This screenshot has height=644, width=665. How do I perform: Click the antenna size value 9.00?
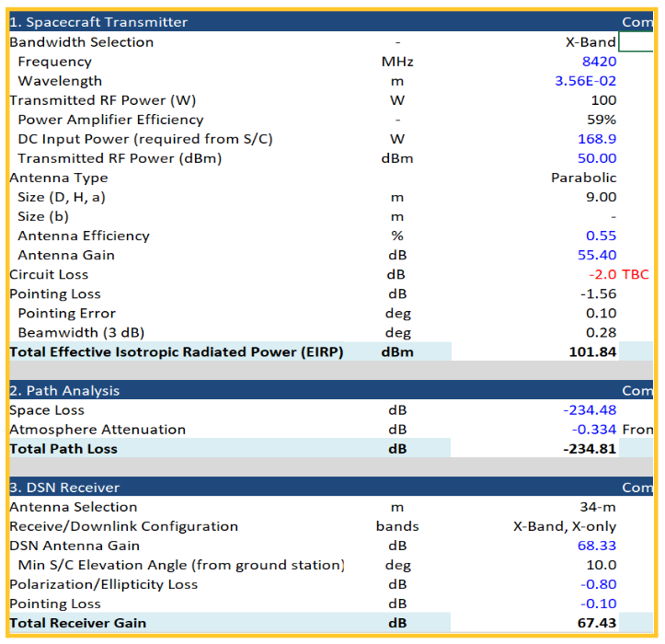coord(601,197)
